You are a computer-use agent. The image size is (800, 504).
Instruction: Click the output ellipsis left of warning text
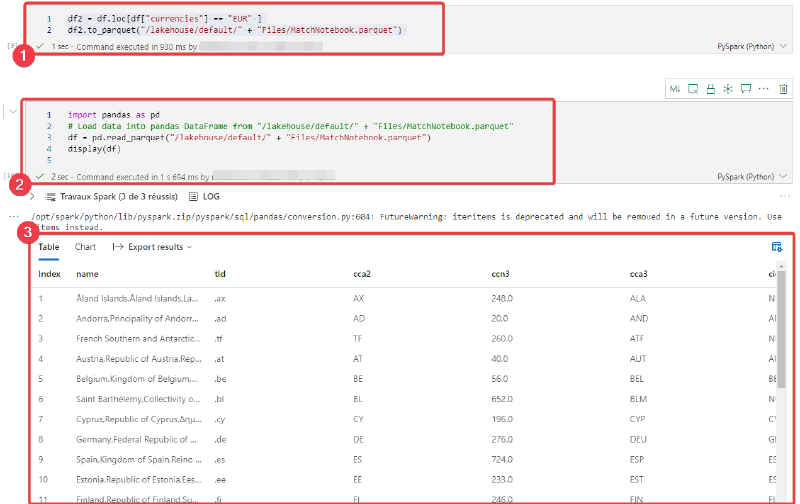pyautogui.click(x=14, y=216)
